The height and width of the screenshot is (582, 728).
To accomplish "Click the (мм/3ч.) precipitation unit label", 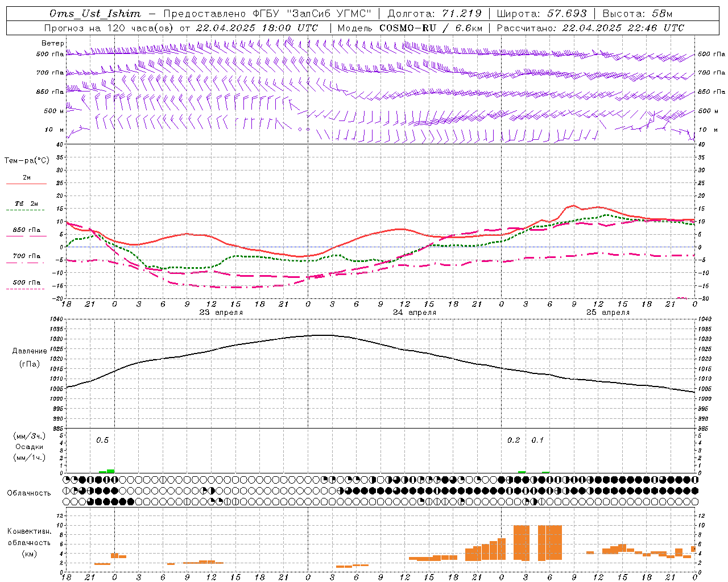I will [x=30, y=436].
